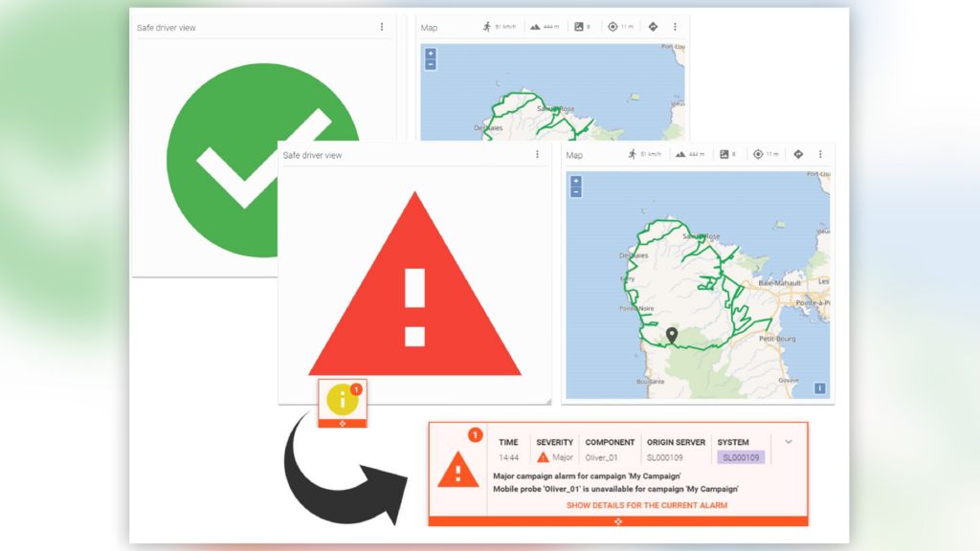The height and width of the screenshot is (551, 980).
Task: Expand the alarm details with the chevron arrow
Action: tap(788, 441)
